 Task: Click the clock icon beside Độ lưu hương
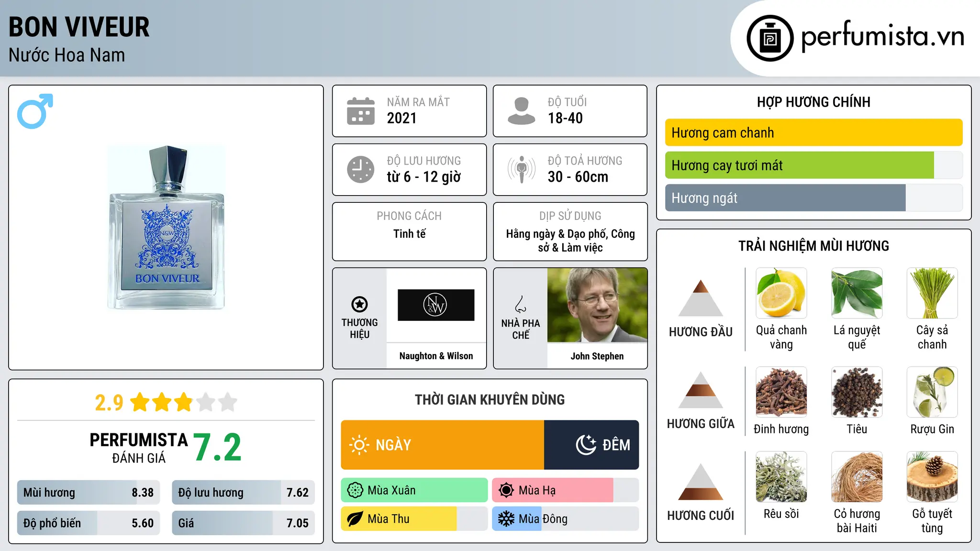(361, 169)
